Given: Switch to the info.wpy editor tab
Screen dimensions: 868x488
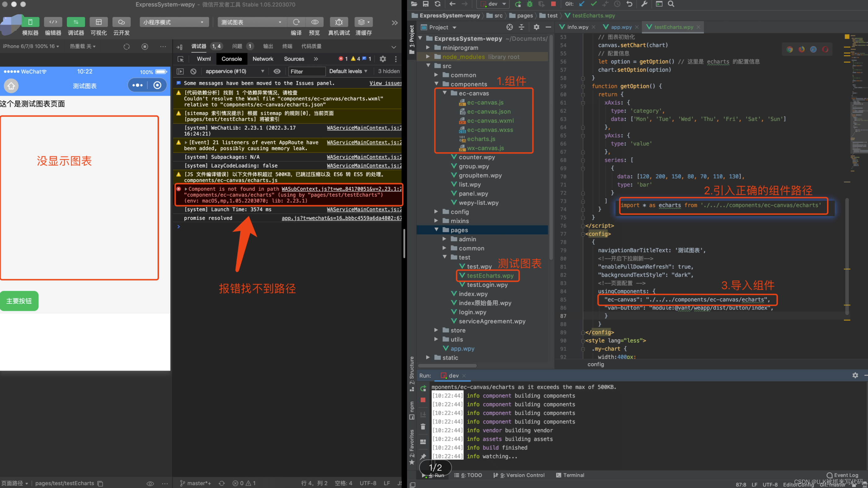Looking at the screenshot, I should pos(577,27).
